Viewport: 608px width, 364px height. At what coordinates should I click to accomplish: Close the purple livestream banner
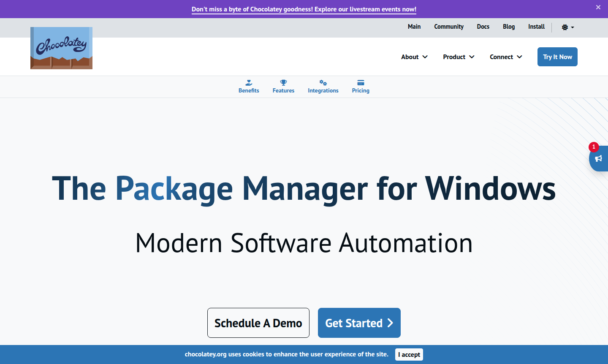coord(598,7)
